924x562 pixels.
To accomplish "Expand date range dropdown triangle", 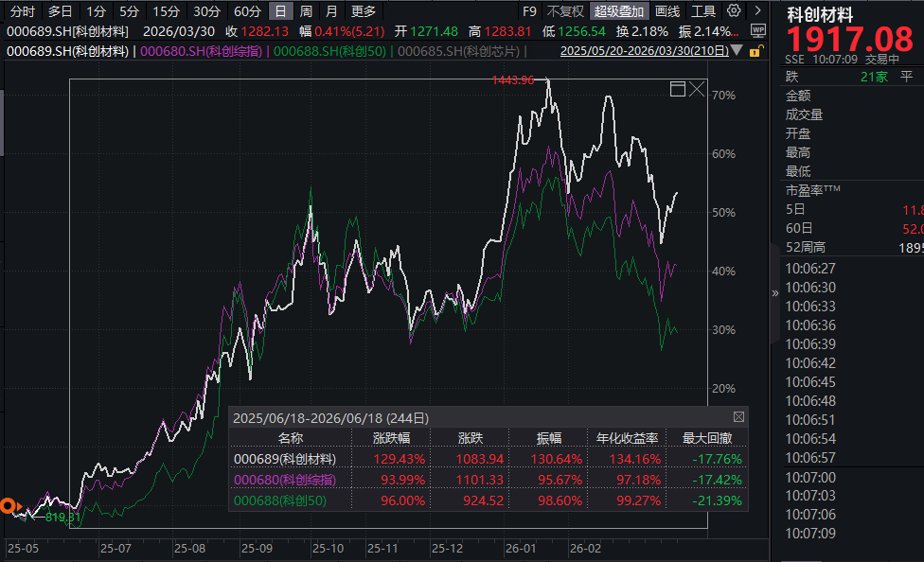I will point(737,51).
